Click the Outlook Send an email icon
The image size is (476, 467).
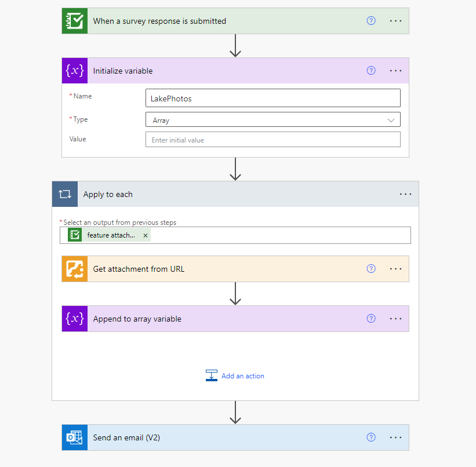[x=75, y=437]
